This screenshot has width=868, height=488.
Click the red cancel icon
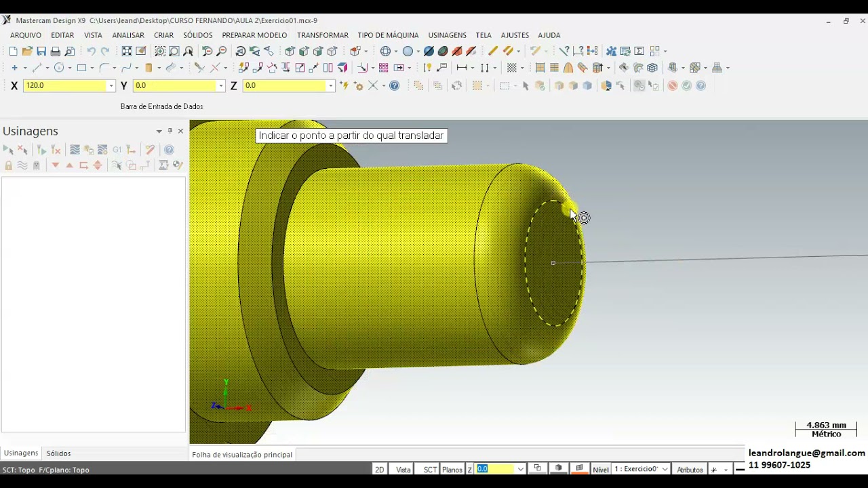(x=673, y=86)
